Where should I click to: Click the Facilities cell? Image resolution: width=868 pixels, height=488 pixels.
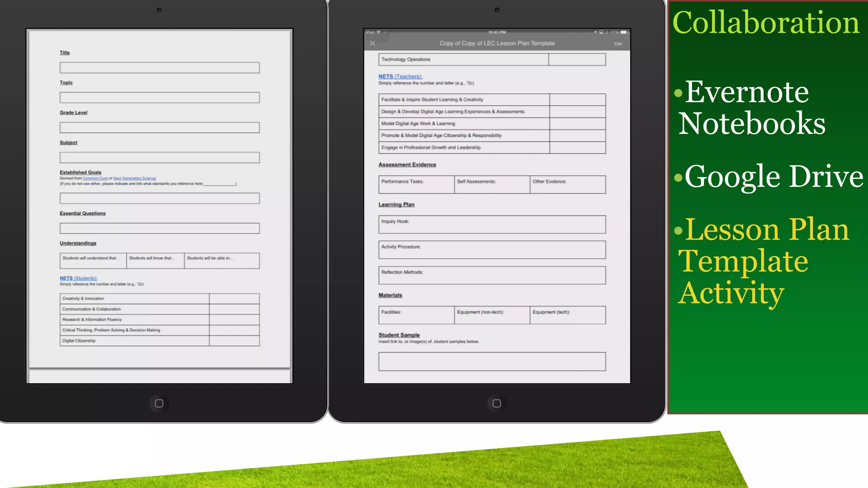416,315
